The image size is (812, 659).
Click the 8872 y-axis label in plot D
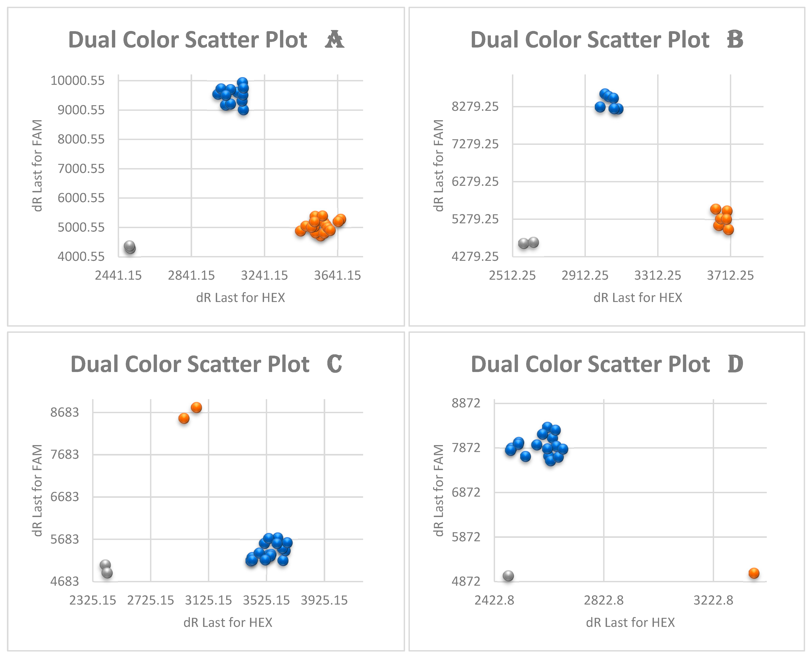(x=466, y=403)
